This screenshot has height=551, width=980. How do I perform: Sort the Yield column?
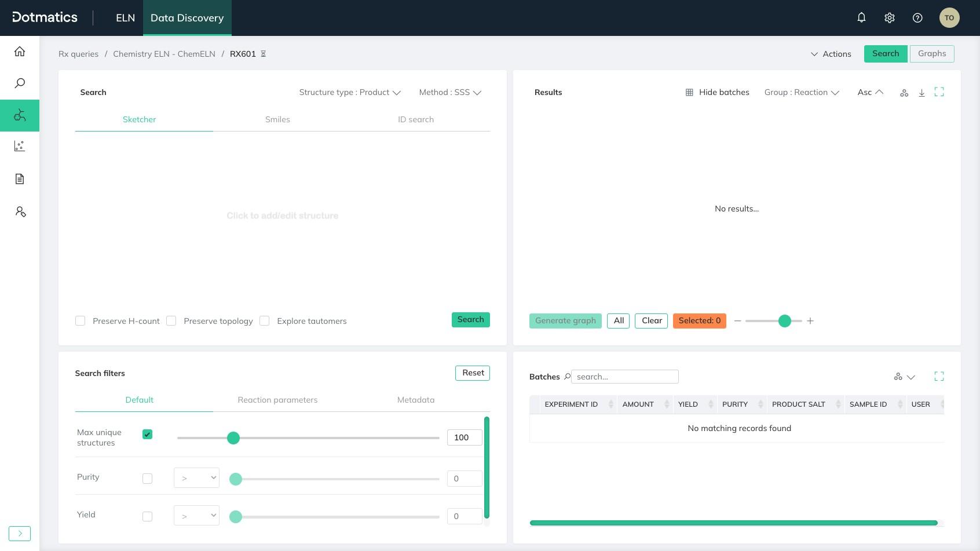(711, 404)
